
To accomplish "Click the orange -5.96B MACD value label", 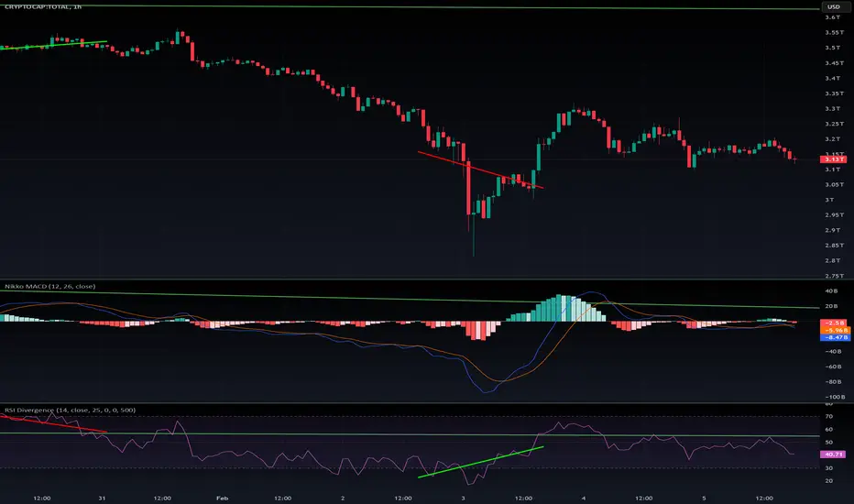I will click(x=835, y=330).
